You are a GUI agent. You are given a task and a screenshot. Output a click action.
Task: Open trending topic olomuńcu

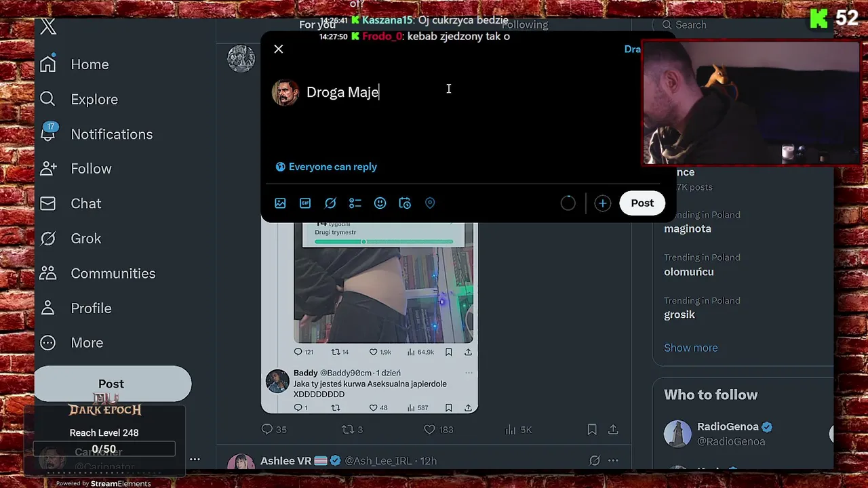tap(689, 272)
